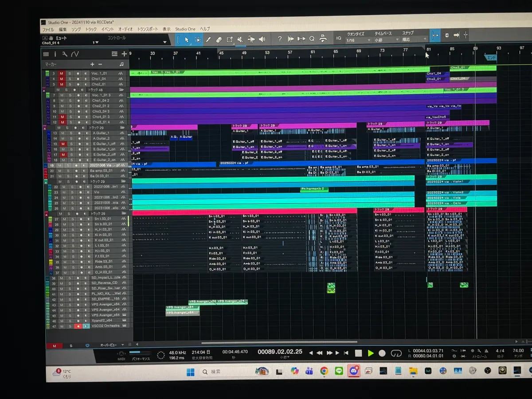Click the question mark help icon
The width and height of the screenshot is (532, 399).
point(280,39)
